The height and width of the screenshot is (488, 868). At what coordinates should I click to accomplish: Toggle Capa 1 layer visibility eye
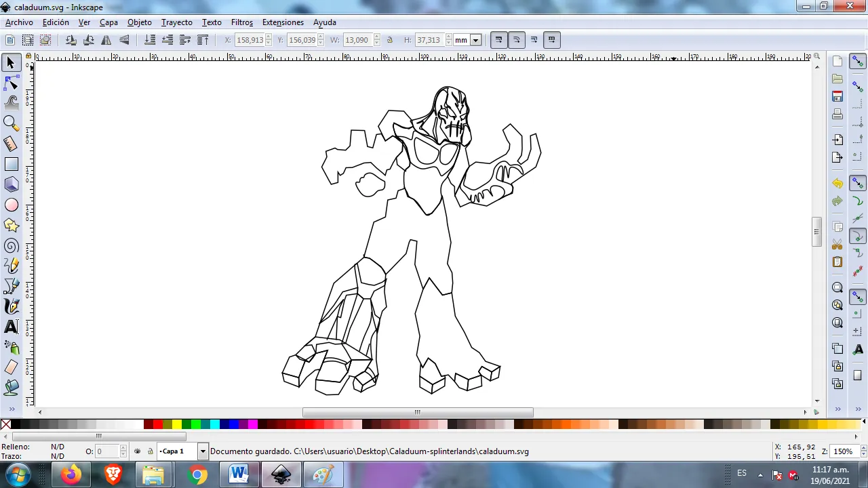pos(138,451)
